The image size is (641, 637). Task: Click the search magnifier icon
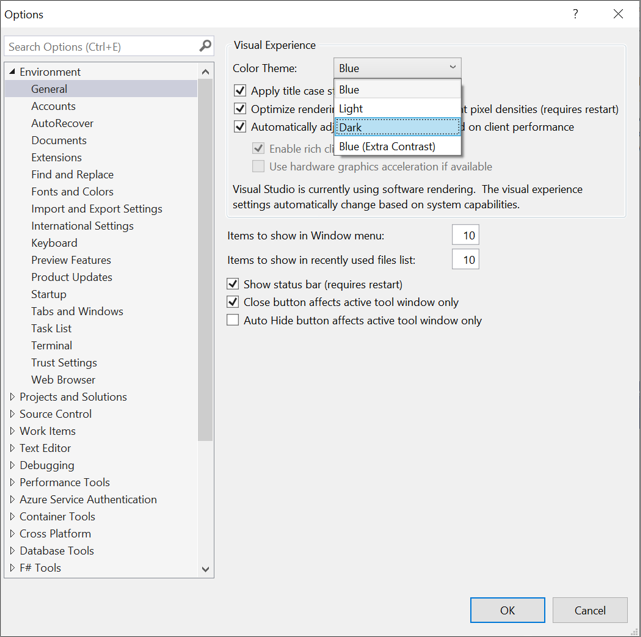pyautogui.click(x=205, y=46)
